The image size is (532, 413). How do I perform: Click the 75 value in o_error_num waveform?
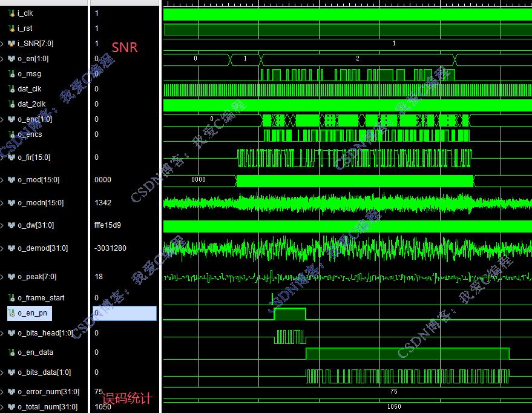click(394, 391)
